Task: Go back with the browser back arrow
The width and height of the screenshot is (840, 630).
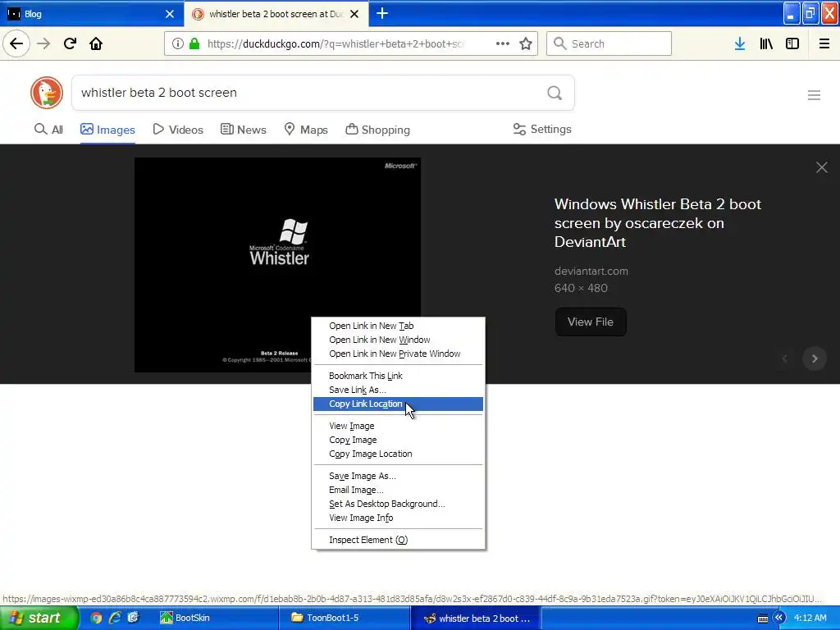Action: point(16,43)
